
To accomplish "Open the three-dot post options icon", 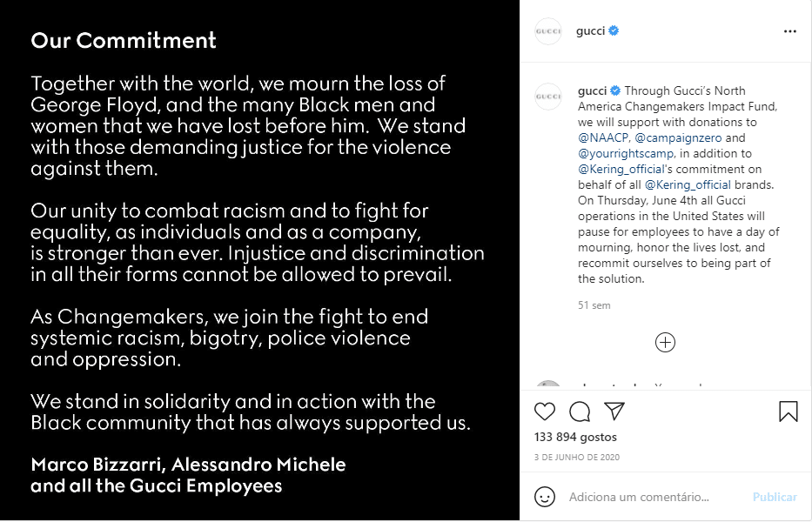I will pyautogui.click(x=790, y=30).
